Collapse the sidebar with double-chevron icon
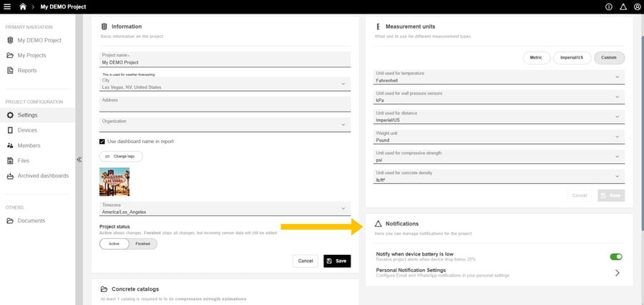Viewport: 644px width, 305px height. tap(79, 160)
